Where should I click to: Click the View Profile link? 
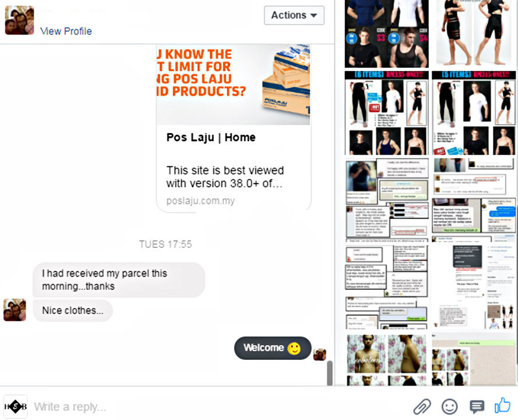click(x=66, y=31)
